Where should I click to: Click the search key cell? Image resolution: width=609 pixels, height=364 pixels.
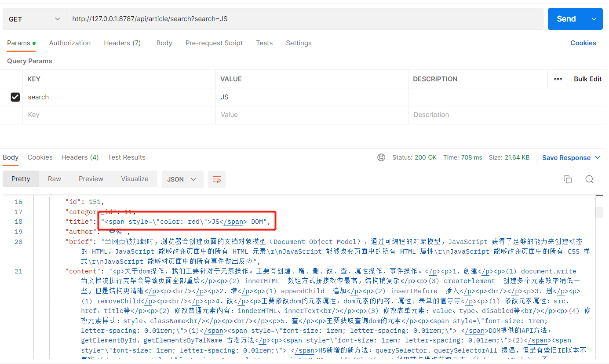pyautogui.click(x=119, y=97)
